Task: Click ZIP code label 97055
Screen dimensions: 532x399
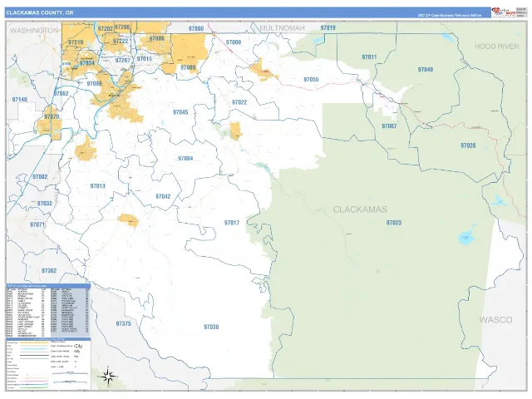Action: pyautogui.click(x=311, y=80)
